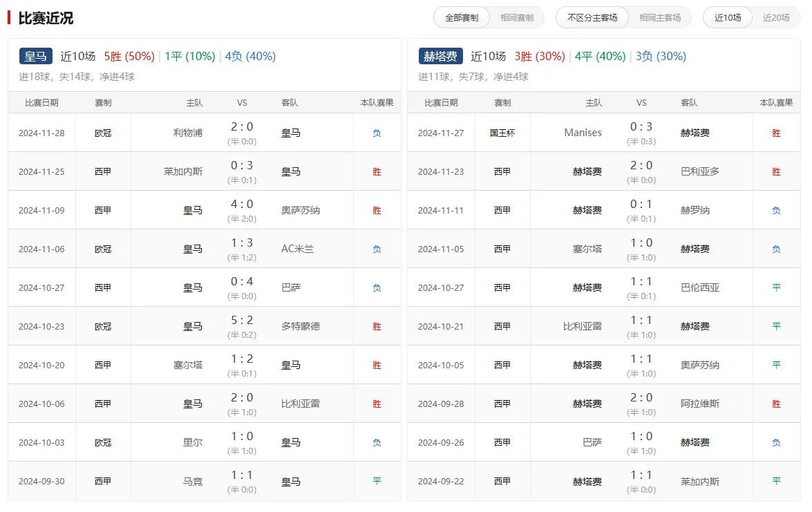Click the 5 : 2 score against 多特蒙德

[x=242, y=320]
